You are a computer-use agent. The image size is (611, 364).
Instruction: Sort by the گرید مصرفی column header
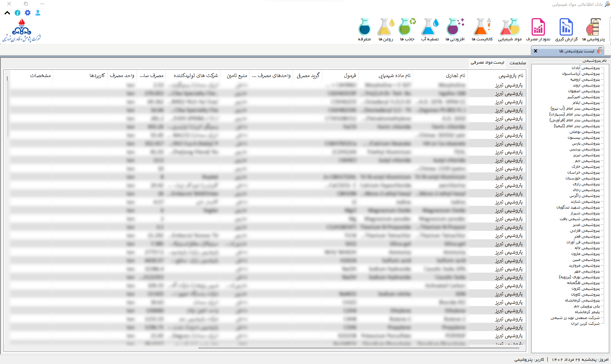coord(308,76)
